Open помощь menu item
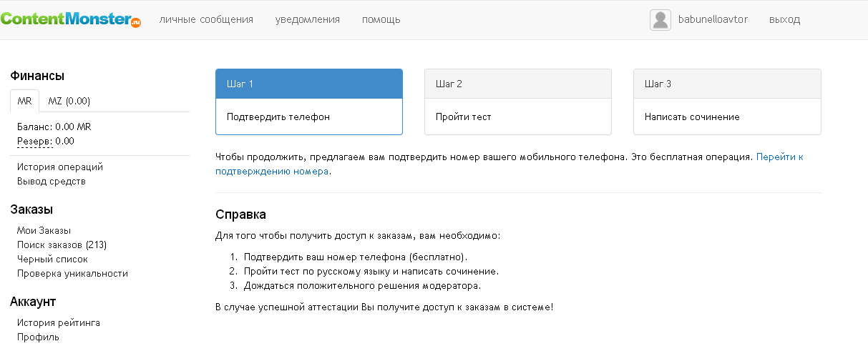868x346 pixels. [381, 19]
